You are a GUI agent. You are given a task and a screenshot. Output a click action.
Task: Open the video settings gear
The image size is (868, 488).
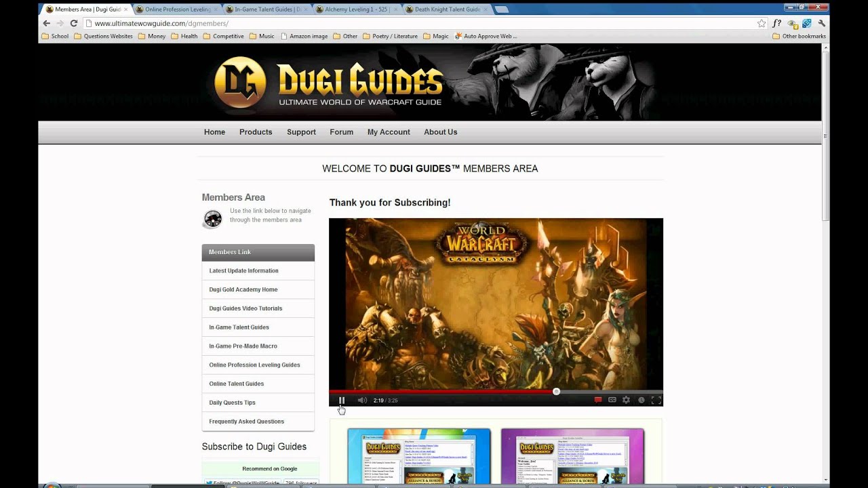pos(626,400)
